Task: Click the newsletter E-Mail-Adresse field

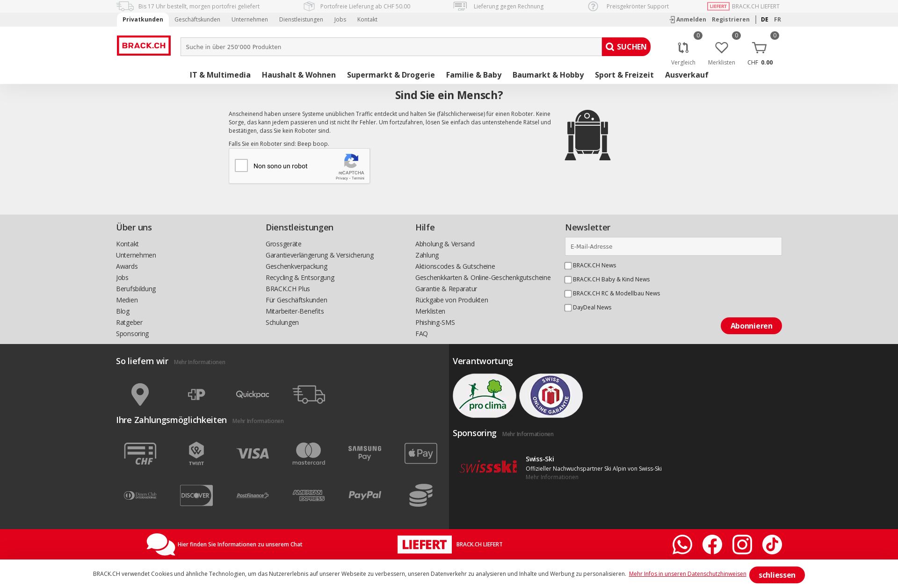Action: pyautogui.click(x=673, y=246)
